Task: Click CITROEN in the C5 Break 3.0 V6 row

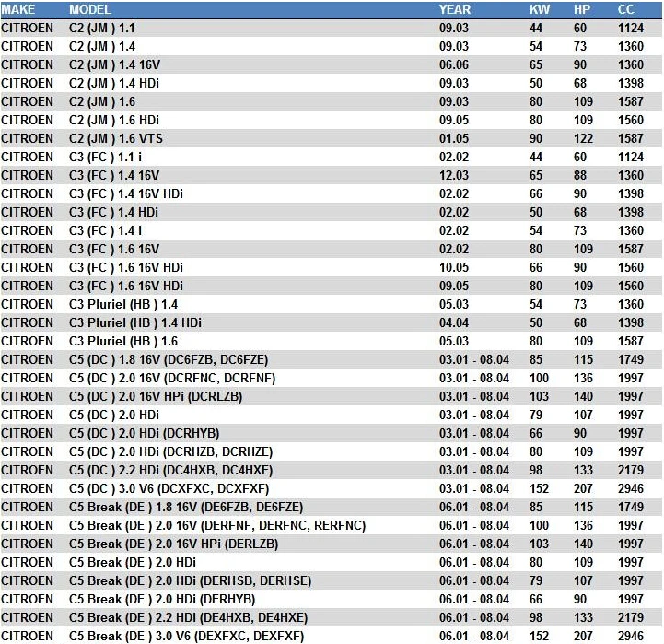Action: pos(27,636)
